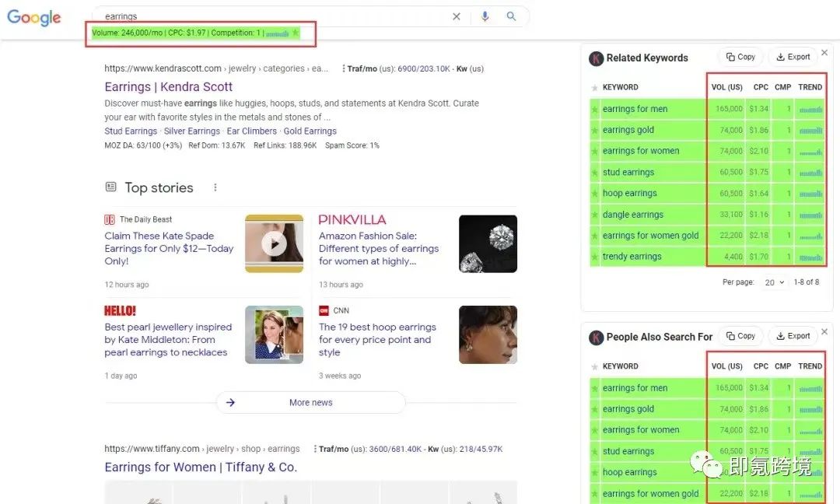The width and height of the screenshot is (840, 504).
Task: Star earrings gold in Related Keywords
Action: click(x=594, y=130)
